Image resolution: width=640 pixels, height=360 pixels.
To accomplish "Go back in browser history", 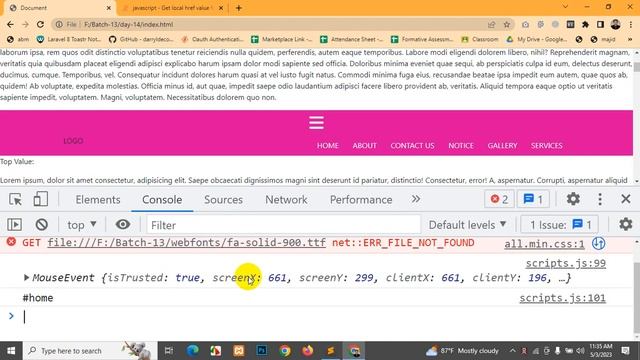I will (10, 24).
